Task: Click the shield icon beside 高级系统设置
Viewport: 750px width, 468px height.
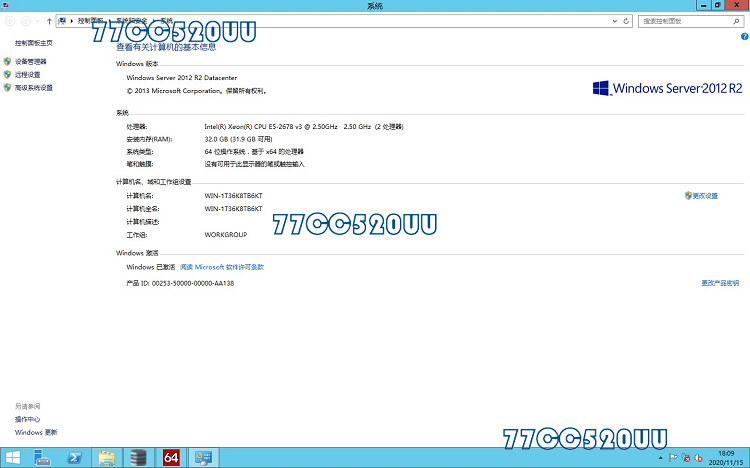Action: click(x=7, y=88)
